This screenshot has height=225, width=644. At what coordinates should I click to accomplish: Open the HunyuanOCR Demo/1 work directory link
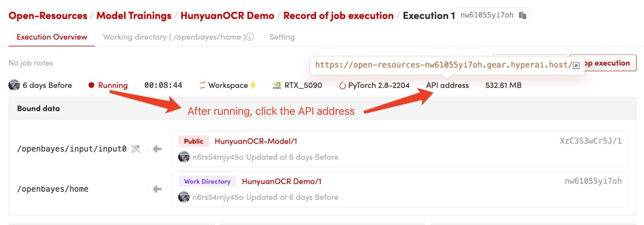[281, 181]
